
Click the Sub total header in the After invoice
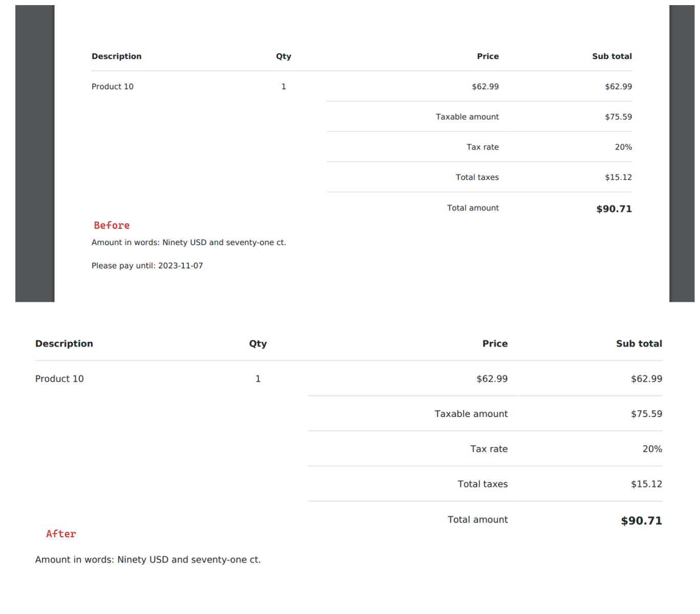coord(639,344)
